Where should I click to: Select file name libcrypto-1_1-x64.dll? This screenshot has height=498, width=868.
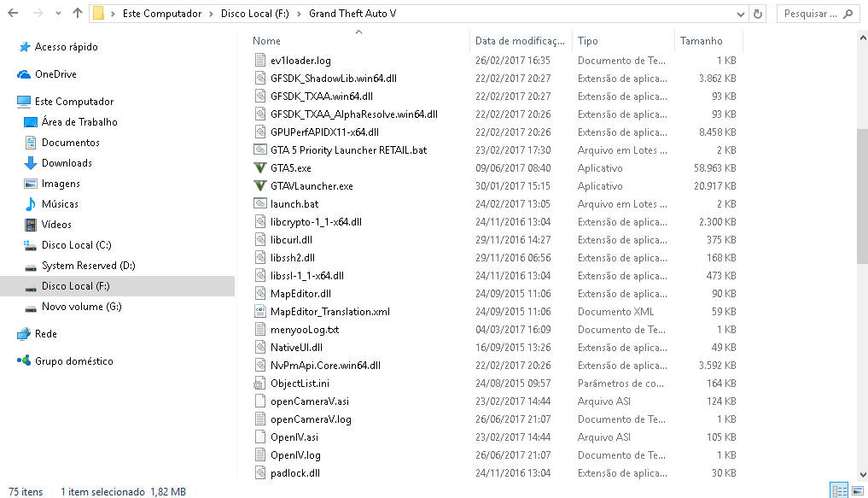316,221
